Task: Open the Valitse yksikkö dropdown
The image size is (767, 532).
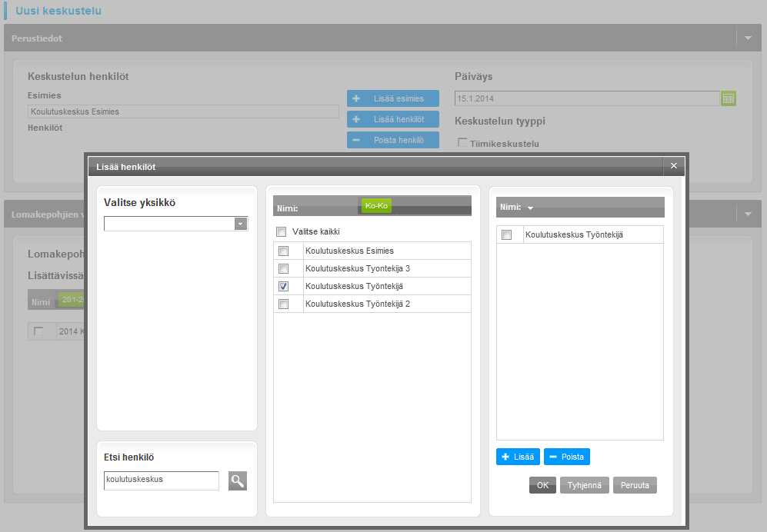Action: [x=240, y=224]
